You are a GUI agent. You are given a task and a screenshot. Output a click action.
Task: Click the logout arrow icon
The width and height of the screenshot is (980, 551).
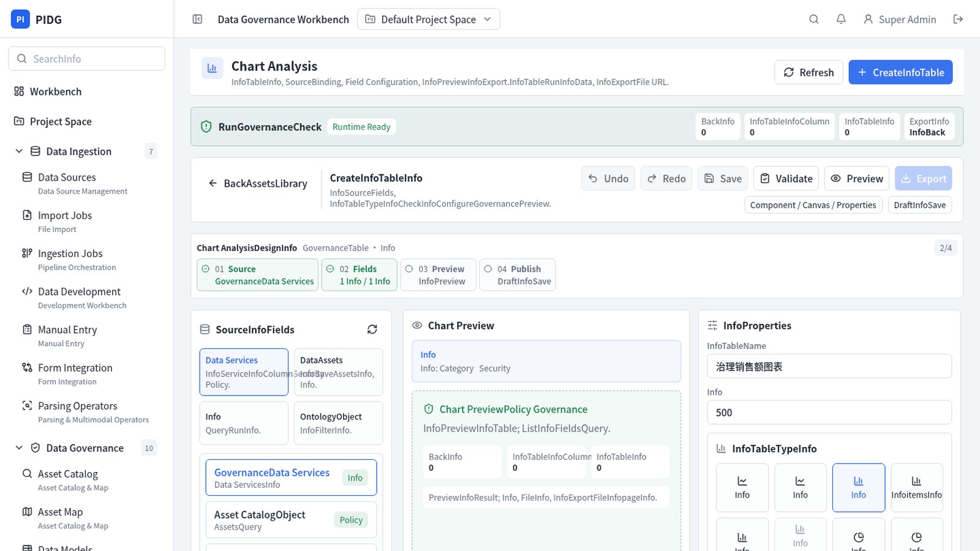coord(958,19)
